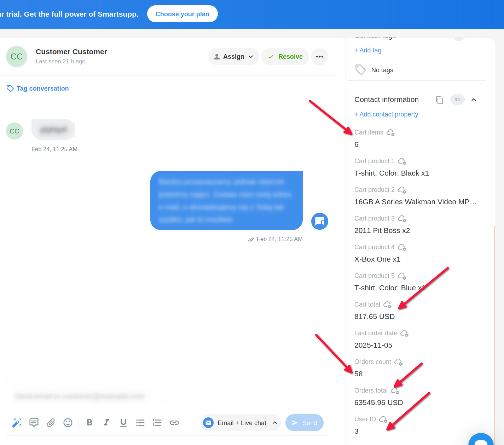Open the emoji picker

pyautogui.click(x=68, y=423)
